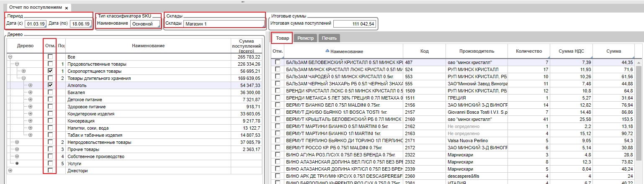This screenshot has height=184, width=644.
Task: Collapse the Все root tree node
Action: coord(10,57)
